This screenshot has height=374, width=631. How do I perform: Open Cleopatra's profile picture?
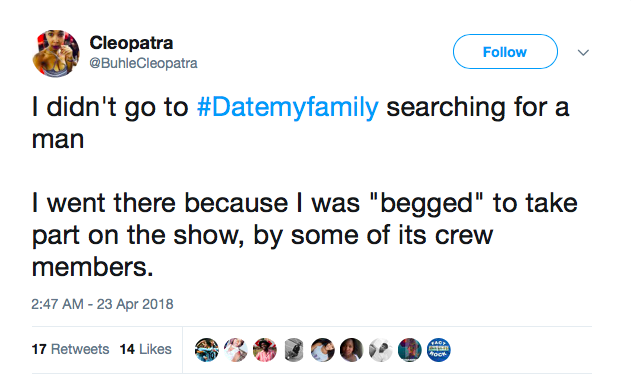56,53
